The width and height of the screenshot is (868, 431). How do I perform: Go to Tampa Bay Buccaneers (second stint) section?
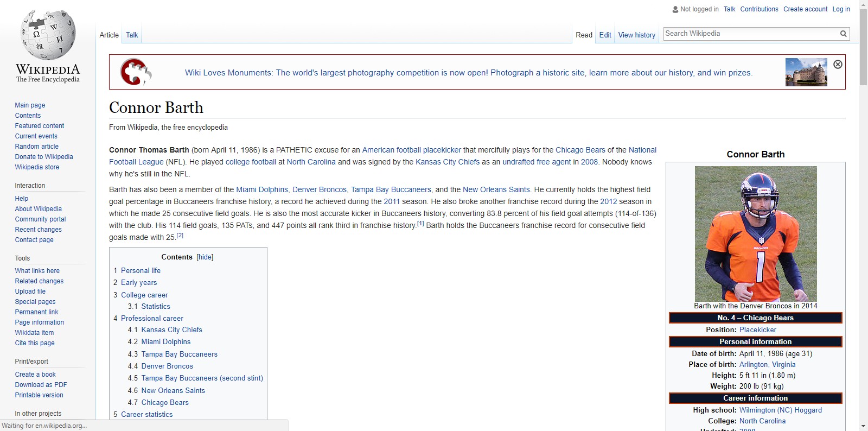[x=202, y=378]
